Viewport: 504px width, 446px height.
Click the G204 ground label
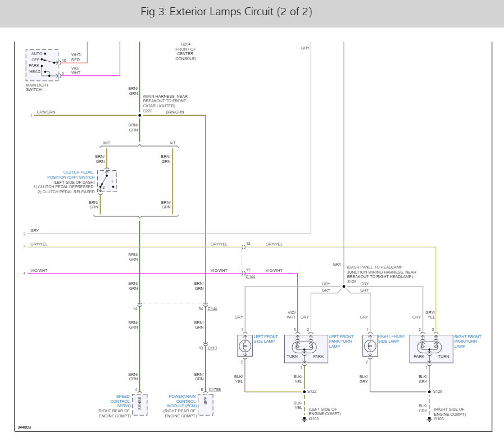coord(185,44)
